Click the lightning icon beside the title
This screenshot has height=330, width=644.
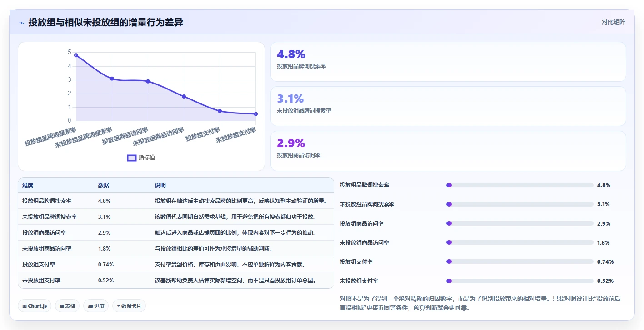(22, 23)
